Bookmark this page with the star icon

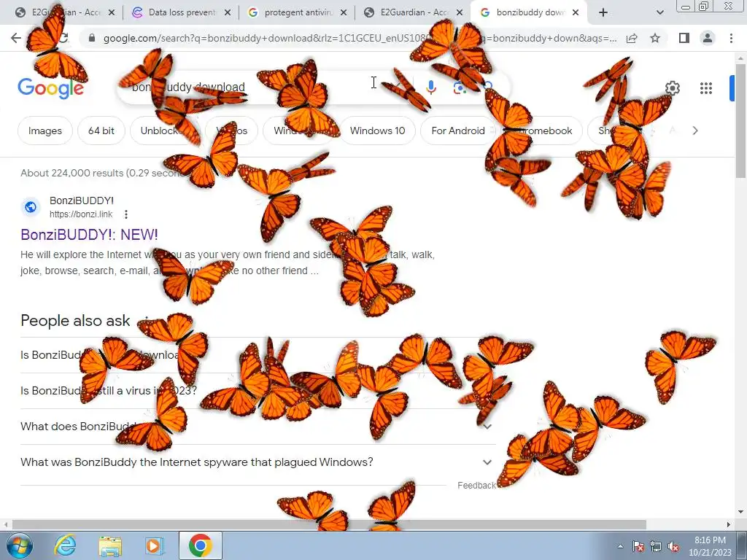[x=655, y=38]
